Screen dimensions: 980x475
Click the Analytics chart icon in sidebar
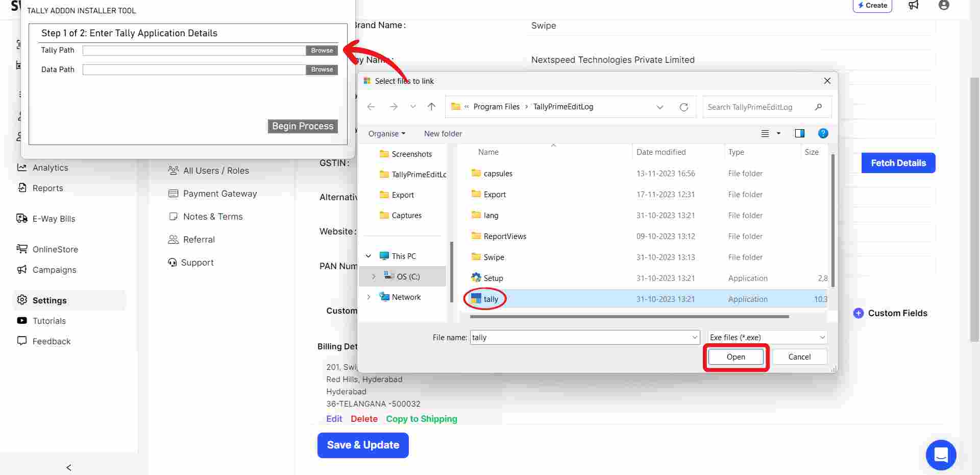22,168
